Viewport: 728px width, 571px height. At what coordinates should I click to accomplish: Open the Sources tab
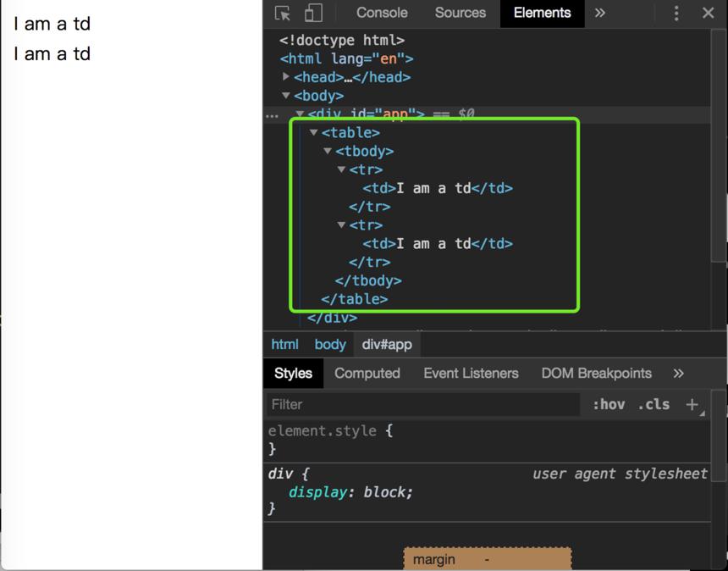tap(461, 13)
